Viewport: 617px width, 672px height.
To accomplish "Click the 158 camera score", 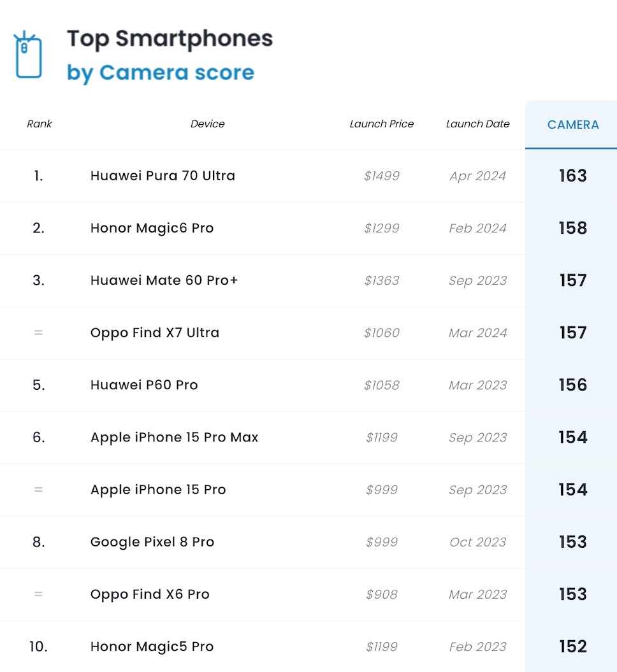I will pos(572,228).
